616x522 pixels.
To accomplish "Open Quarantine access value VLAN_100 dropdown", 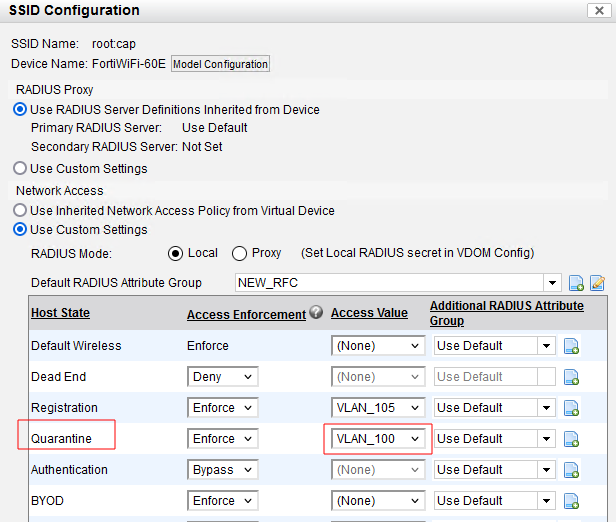I will click(x=378, y=439).
